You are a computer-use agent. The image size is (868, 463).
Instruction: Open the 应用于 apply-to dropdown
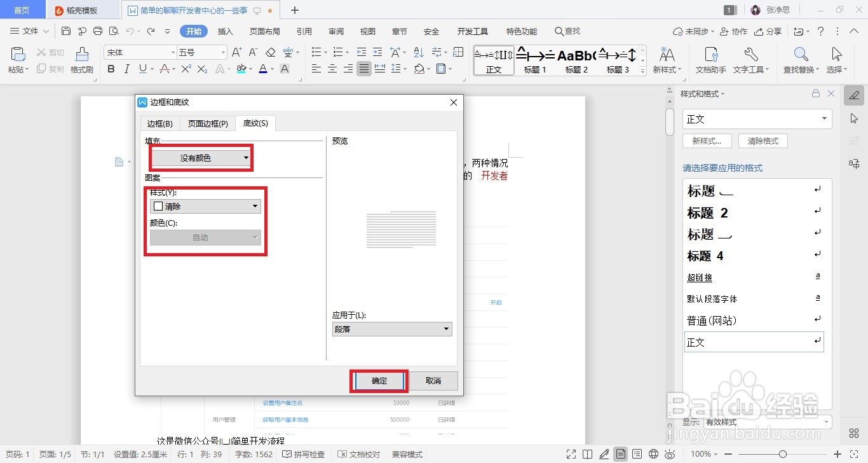click(x=391, y=329)
